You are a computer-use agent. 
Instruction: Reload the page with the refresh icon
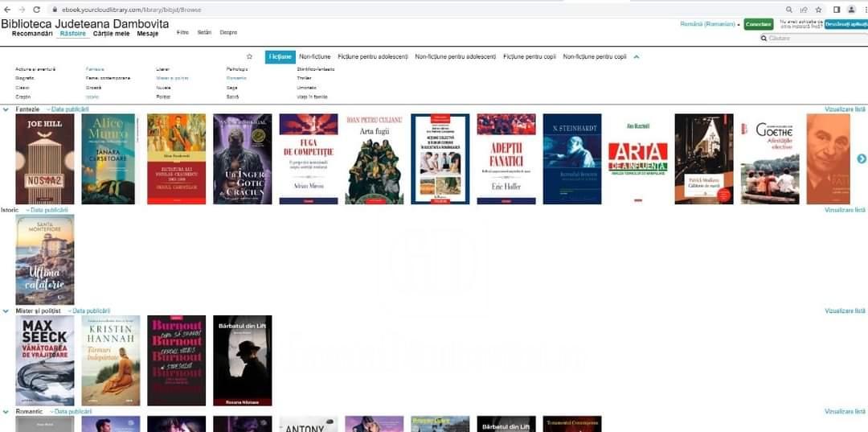[36, 10]
